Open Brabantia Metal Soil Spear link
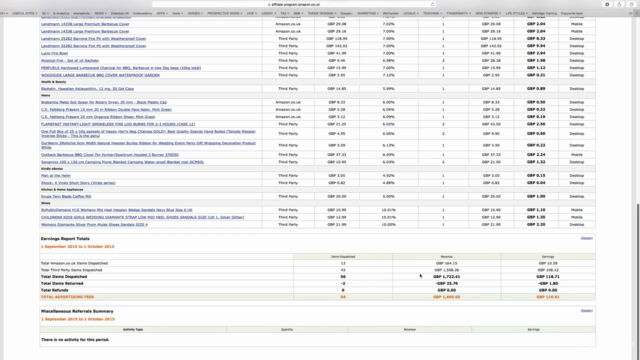Screen dimensions: 640x360 click(104, 102)
